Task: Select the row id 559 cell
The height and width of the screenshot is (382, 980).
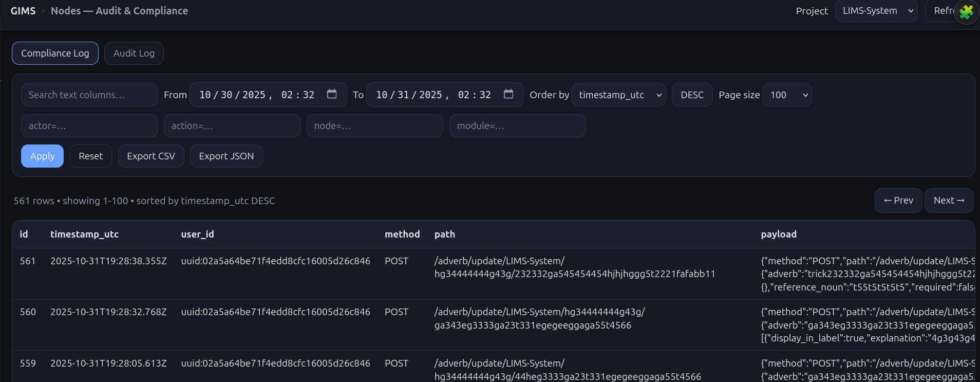Action: point(28,363)
